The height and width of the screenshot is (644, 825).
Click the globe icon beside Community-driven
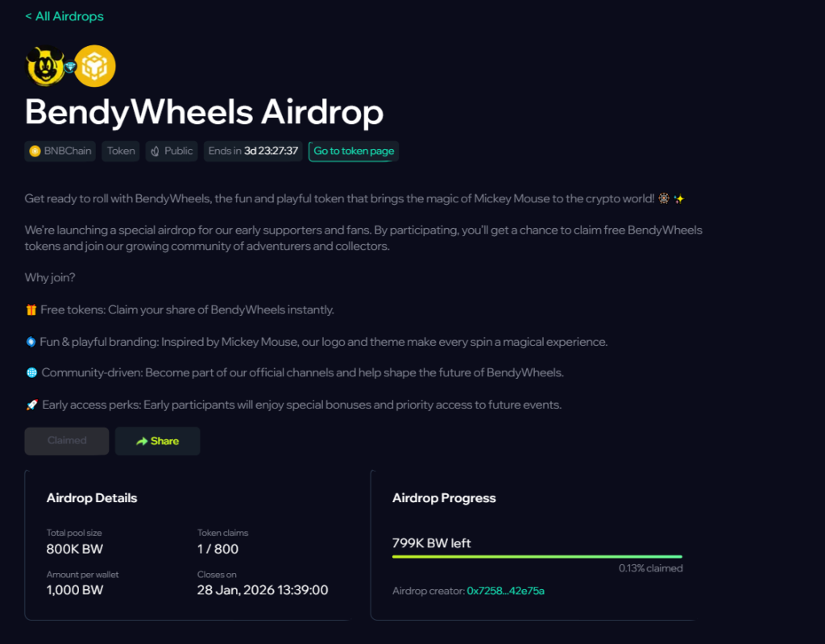pyautogui.click(x=31, y=372)
